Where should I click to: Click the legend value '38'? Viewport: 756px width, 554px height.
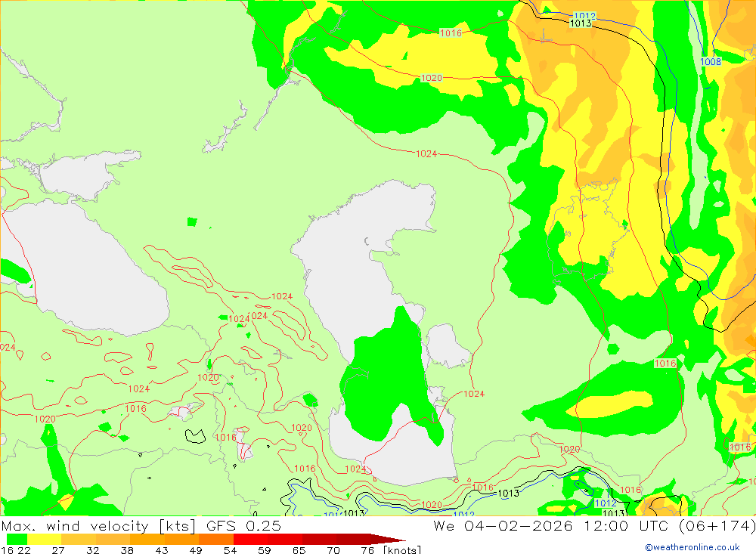click(x=127, y=550)
